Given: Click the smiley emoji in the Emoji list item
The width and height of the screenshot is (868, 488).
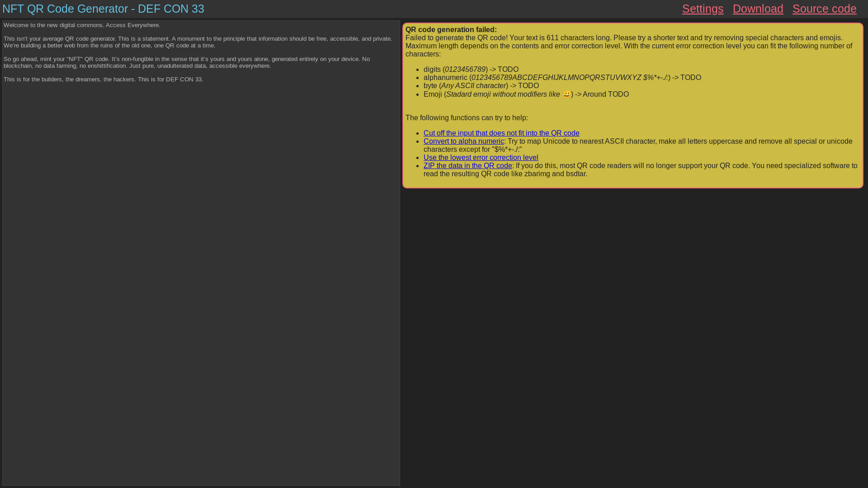Looking at the screenshot, I should pos(566,94).
